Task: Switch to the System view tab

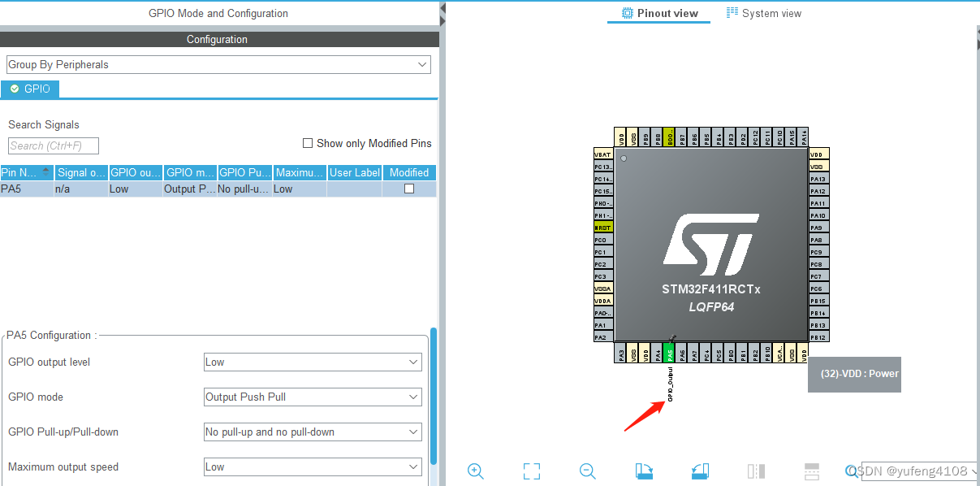Action: [x=764, y=13]
